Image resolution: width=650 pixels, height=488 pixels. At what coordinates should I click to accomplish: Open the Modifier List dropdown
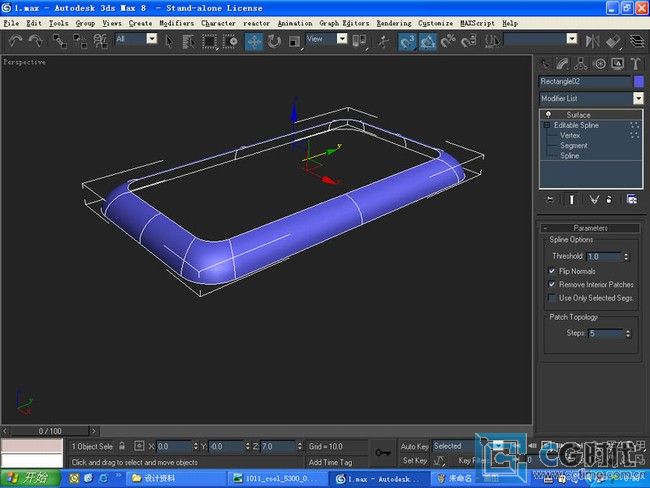(638, 98)
